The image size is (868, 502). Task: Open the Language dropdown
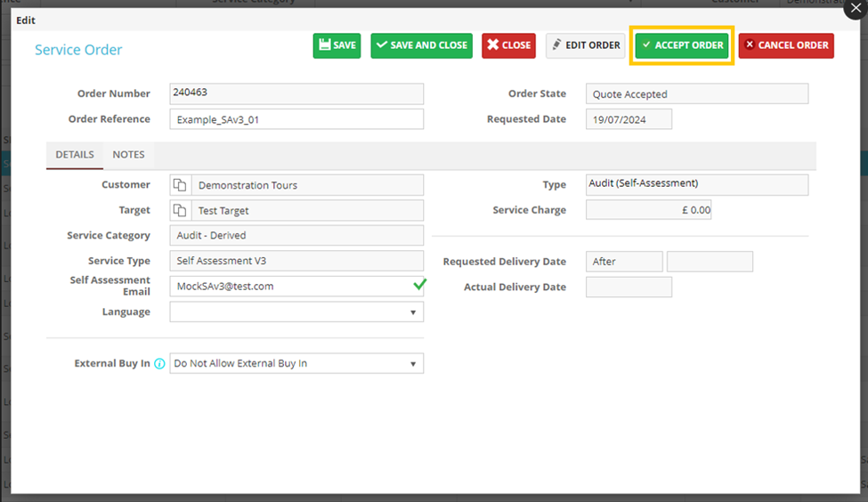point(296,312)
